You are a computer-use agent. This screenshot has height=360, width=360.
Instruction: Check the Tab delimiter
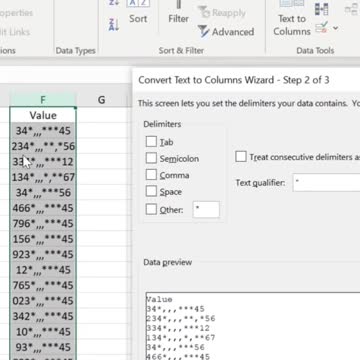click(151, 141)
